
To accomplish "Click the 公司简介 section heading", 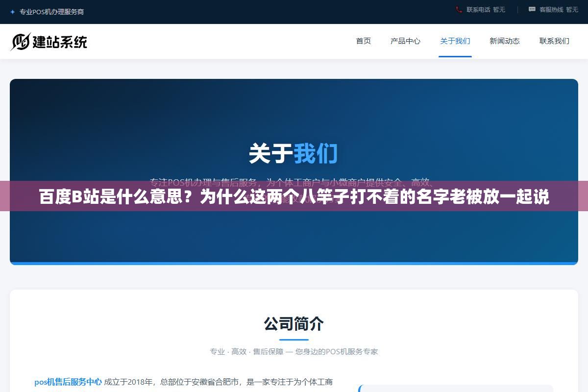I will (x=294, y=323).
